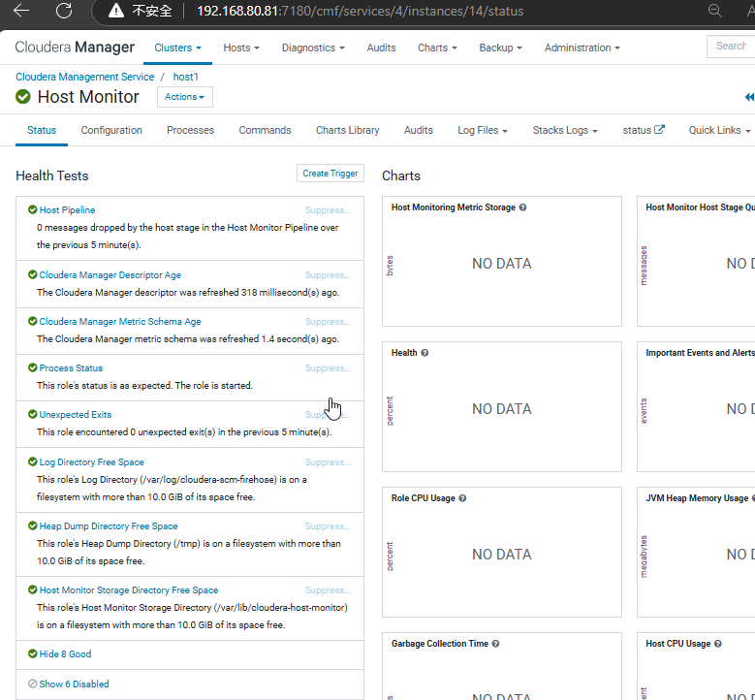
Task: Open the Charts Library tab
Action: [x=348, y=131]
